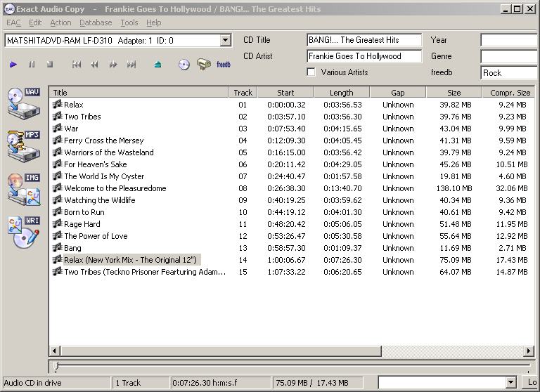Click the CD disc icon in toolbar
540x392 pixels.
(184, 65)
